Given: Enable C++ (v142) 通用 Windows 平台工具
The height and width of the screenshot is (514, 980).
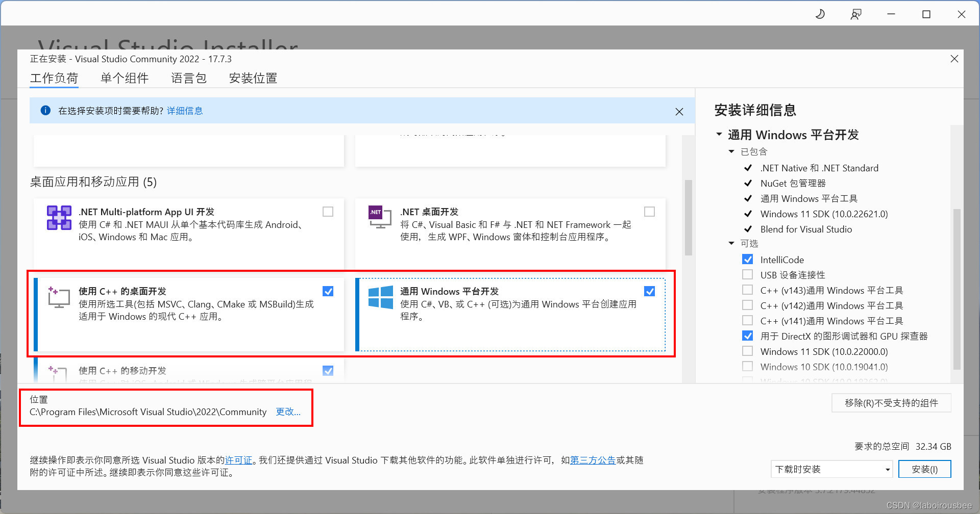Looking at the screenshot, I should click(x=747, y=305).
